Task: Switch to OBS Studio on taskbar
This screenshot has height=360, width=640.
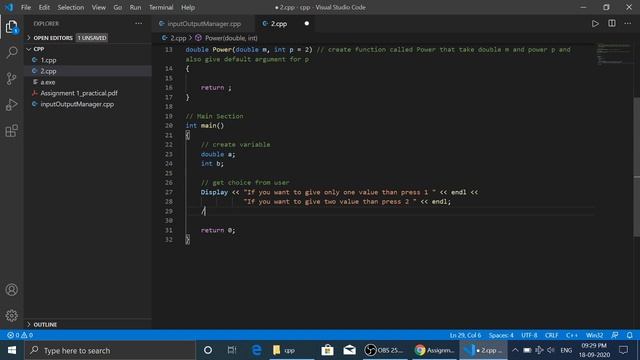Action: tap(384, 350)
